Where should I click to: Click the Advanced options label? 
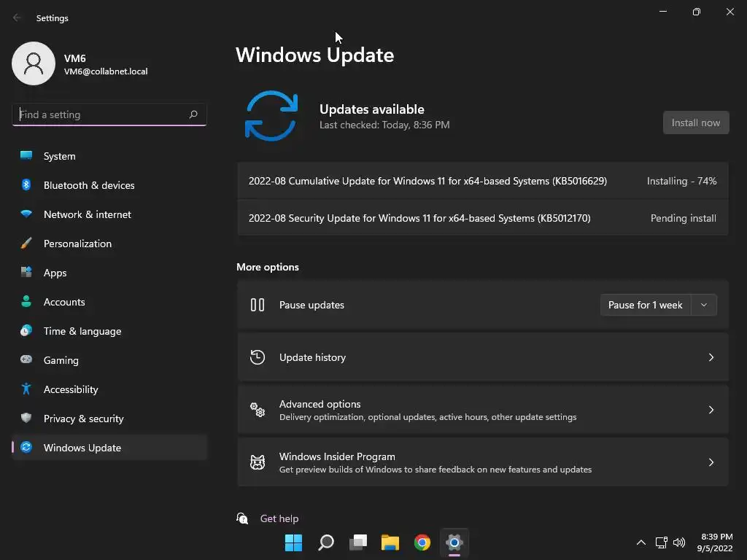[x=320, y=404]
